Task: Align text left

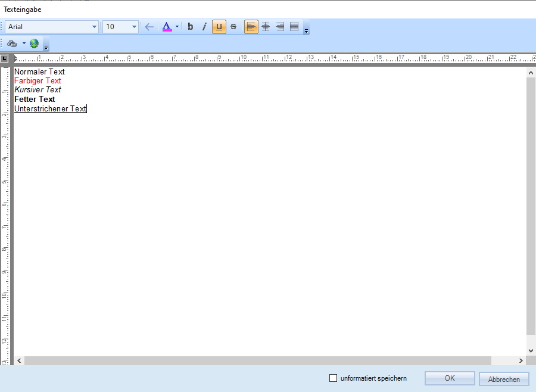Action: click(251, 27)
